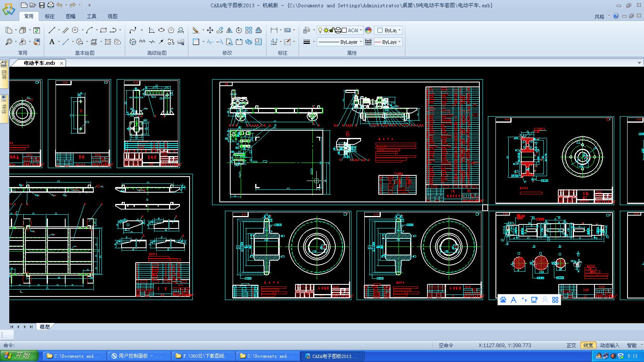The width and height of the screenshot is (644, 362).
Task: Activate the Text tool (A icon)
Action: (52, 42)
